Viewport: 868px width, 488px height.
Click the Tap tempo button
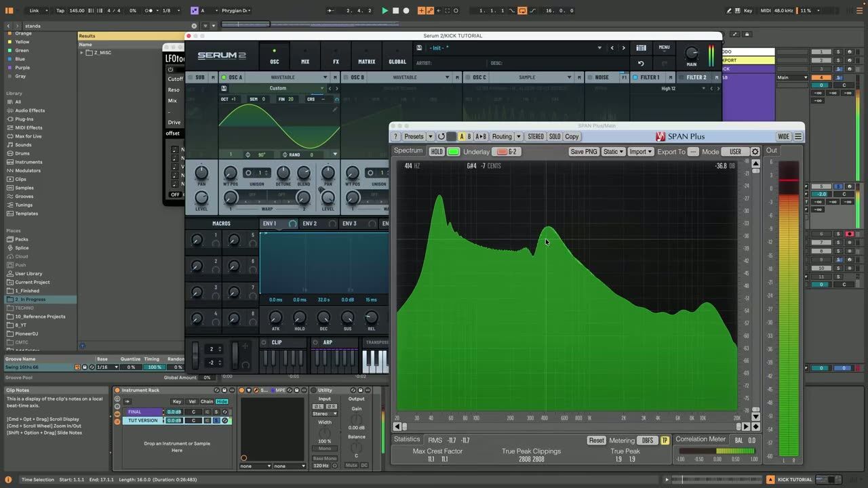(60, 10)
